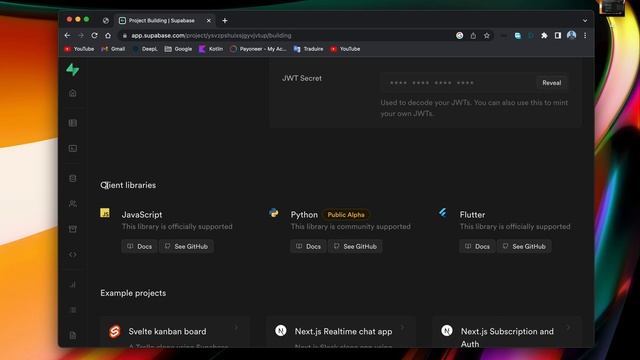
Task: Click arrow on Svelte kanban board card
Action: [x=236, y=327]
